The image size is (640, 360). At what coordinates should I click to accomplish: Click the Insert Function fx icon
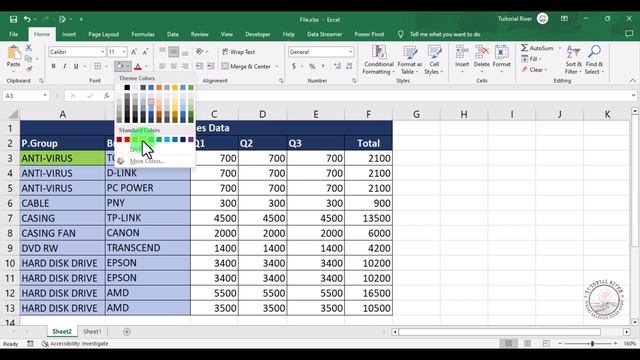point(107,96)
